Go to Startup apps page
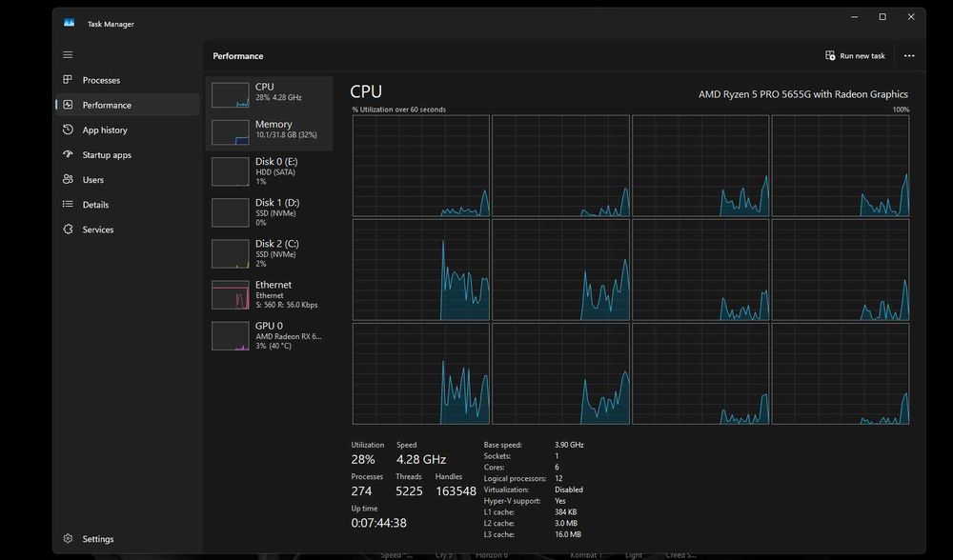Image resolution: width=953 pixels, height=560 pixels. [128, 154]
